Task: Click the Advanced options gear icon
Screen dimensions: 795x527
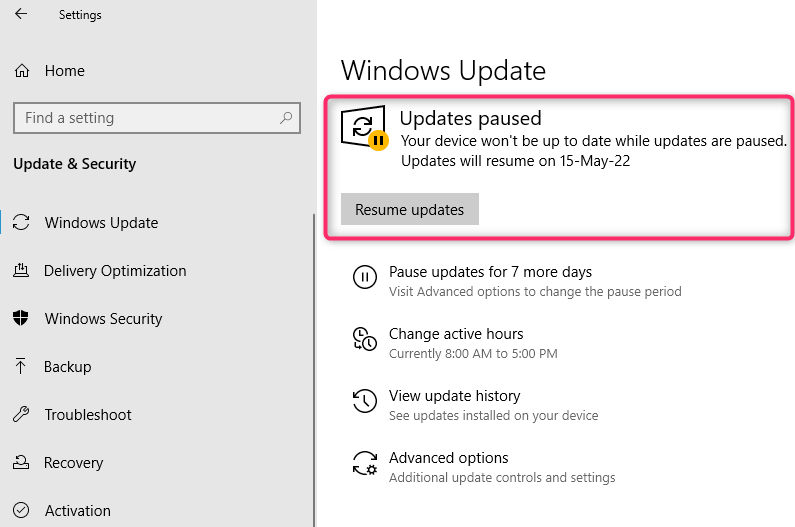Action: click(365, 464)
